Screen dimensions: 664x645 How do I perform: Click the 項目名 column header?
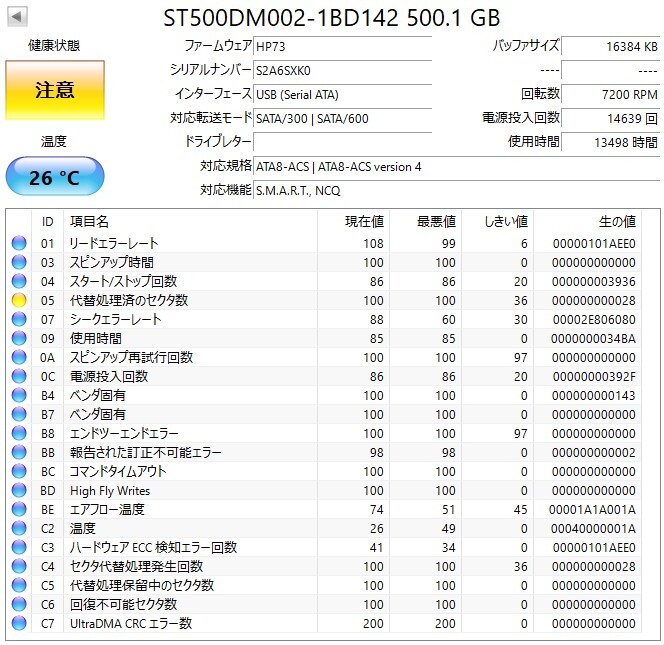[x=190, y=221]
